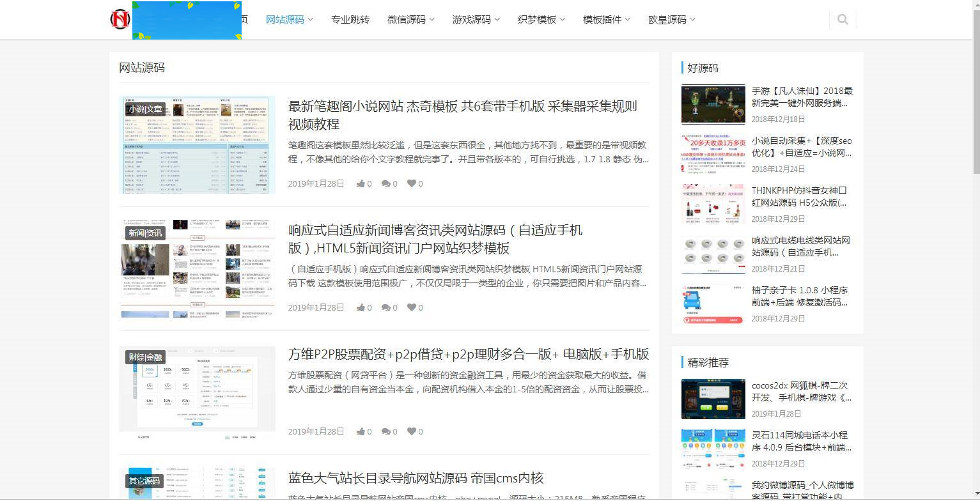Screen dimensions: 980x501
Task: Click the 小说|文章 category tag
Action: [x=144, y=109]
